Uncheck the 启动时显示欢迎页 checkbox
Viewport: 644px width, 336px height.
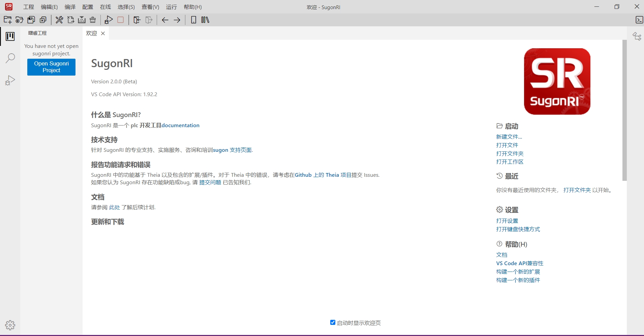click(333, 323)
